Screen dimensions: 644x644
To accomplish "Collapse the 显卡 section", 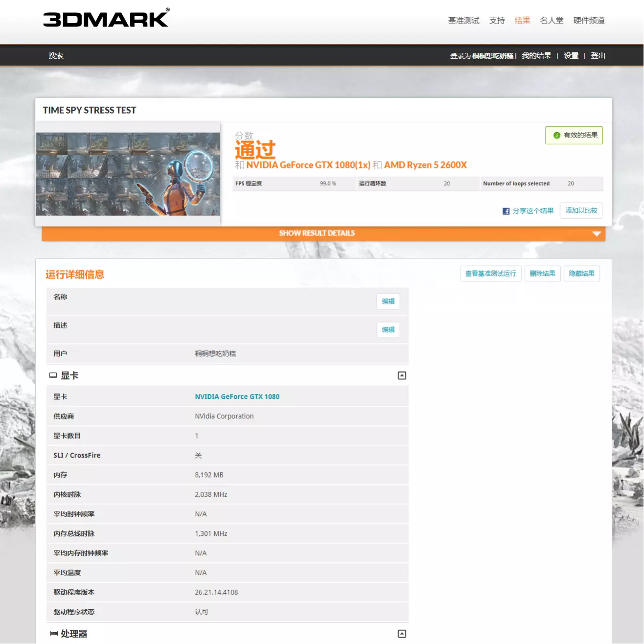I will coord(402,375).
